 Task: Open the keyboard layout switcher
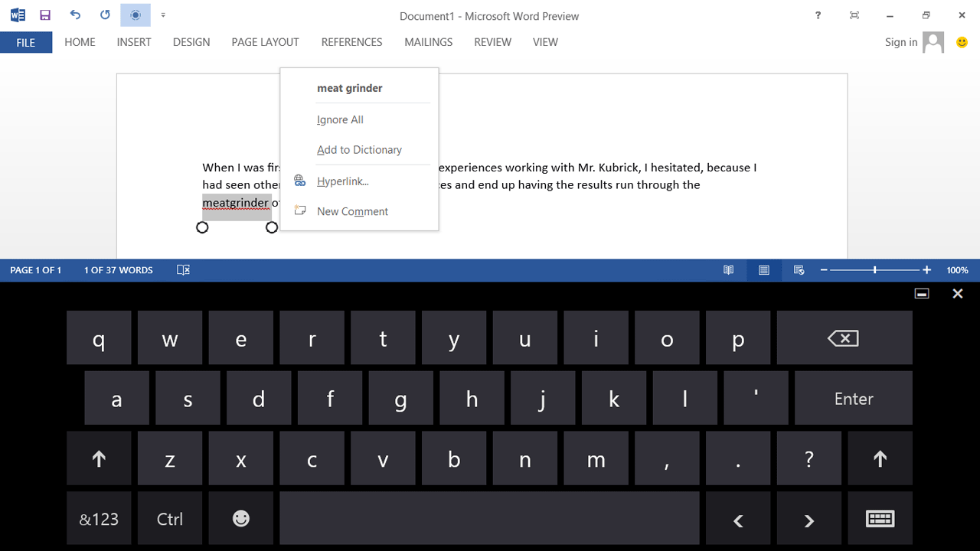click(880, 518)
